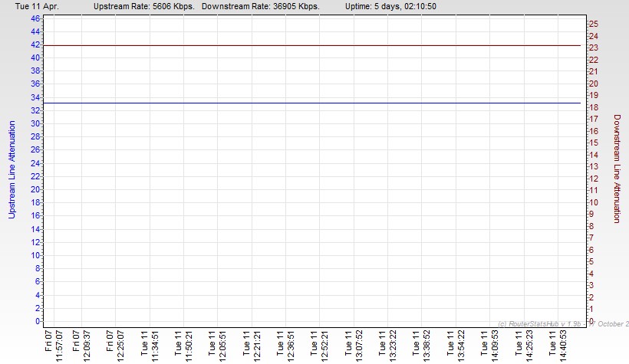Click the Tue 11 14:40:53 time marker
629x364 pixels.
(x=558, y=343)
